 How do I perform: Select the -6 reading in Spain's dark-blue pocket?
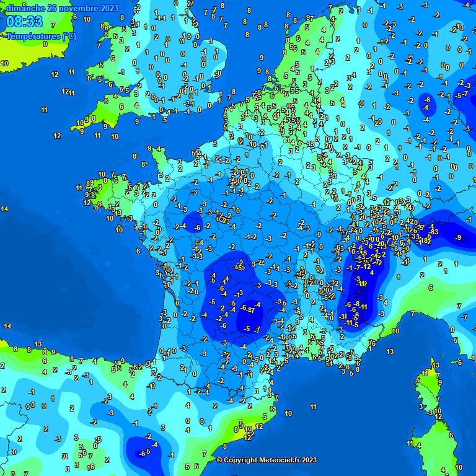143,453
